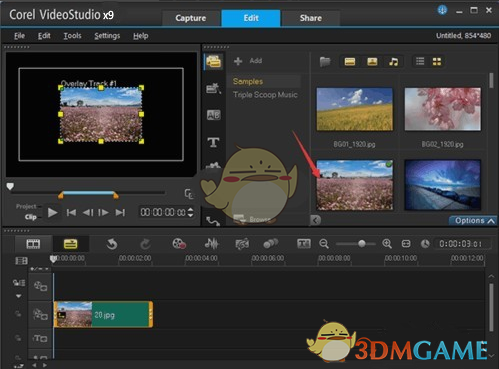Collapse the library navigation panel arrow
The width and height of the screenshot is (499, 369).
[315, 220]
